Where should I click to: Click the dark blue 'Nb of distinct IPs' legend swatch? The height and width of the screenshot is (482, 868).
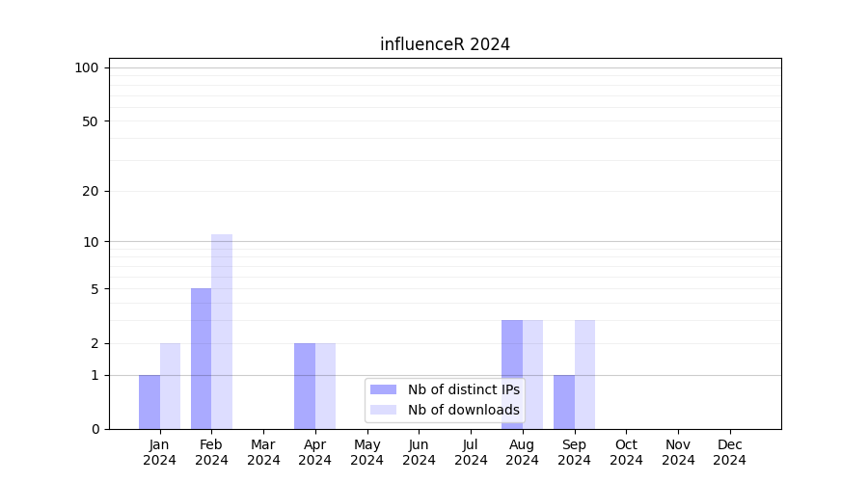click(383, 389)
